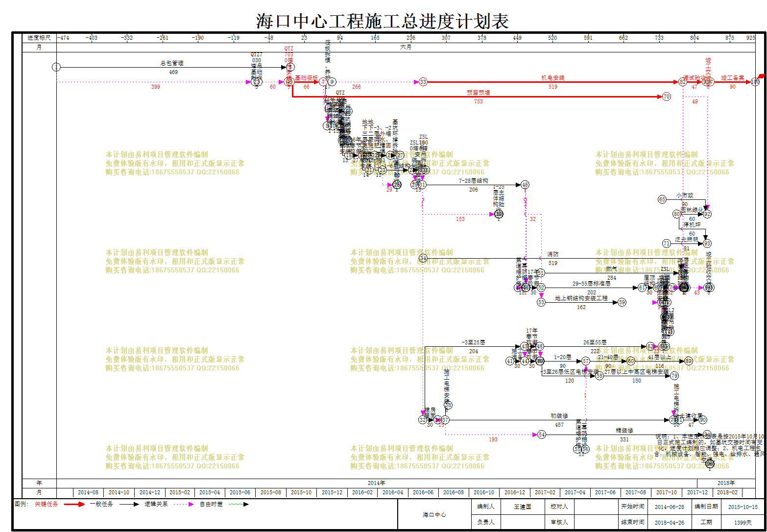Click the 六月 month label
This screenshot has height=532, width=767.
coord(406,47)
